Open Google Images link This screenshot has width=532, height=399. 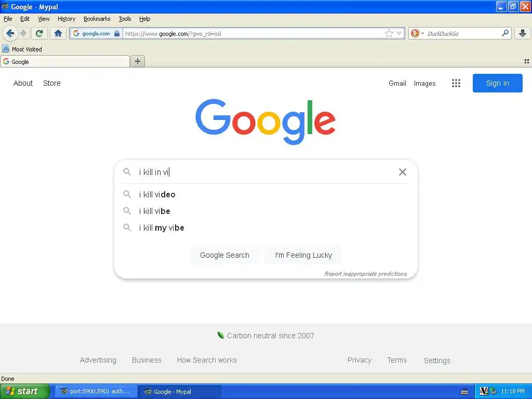424,83
